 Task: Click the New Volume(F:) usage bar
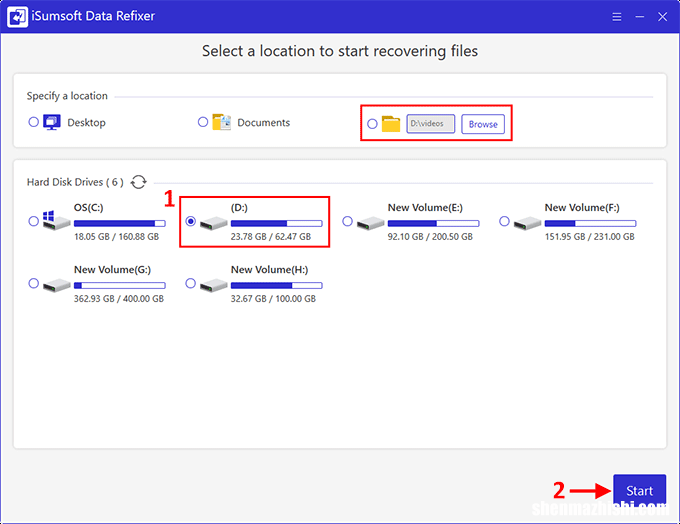[591, 223]
